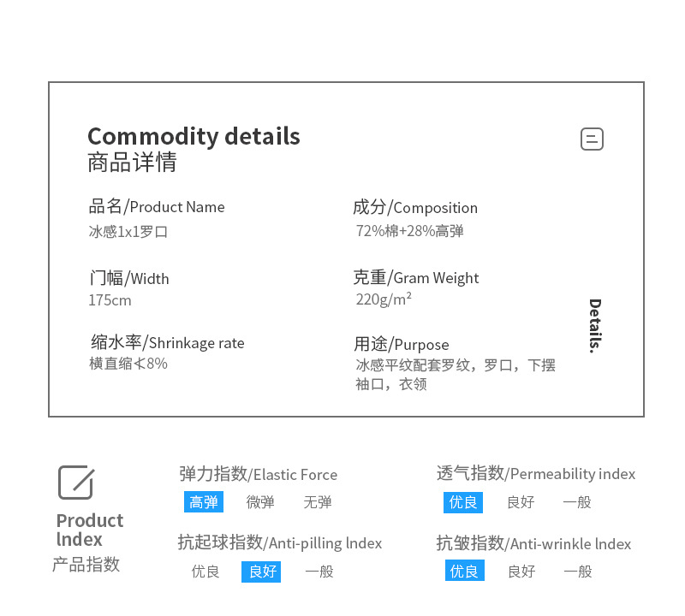685x616 pixels.
Task: Select 一般 under Anti-pilling Index
Action: (x=319, y=572)
